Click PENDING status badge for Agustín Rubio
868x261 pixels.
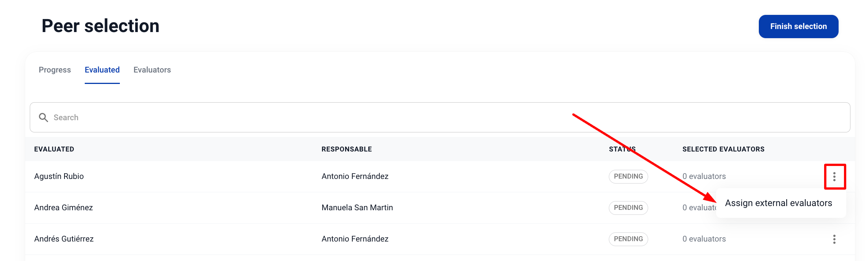(x=628, y=176)
